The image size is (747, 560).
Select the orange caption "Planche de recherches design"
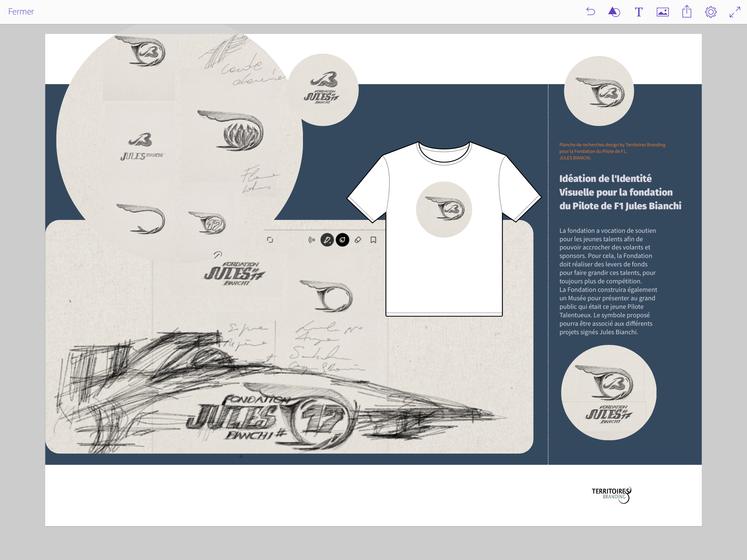pos(612,151)
